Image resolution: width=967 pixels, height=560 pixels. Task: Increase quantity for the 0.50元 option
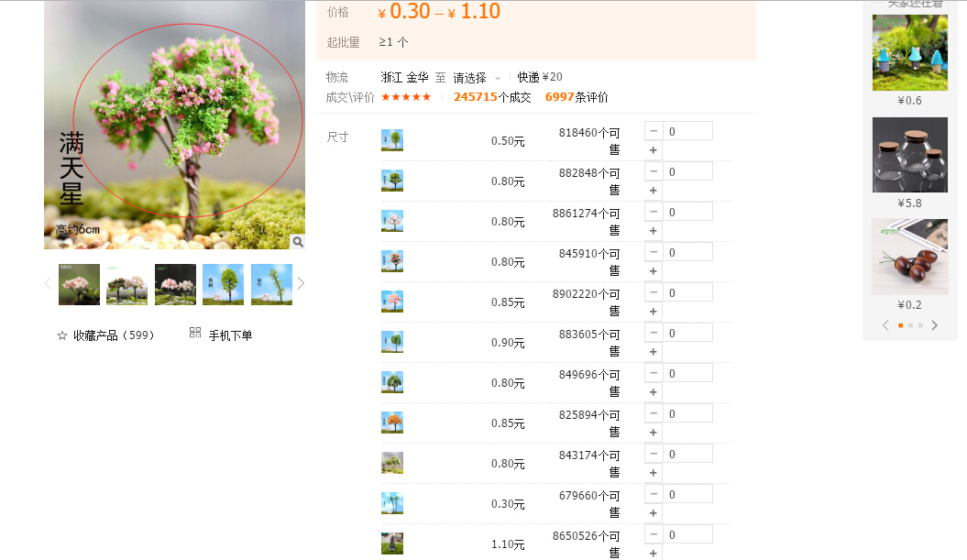(x=654, y=150)
